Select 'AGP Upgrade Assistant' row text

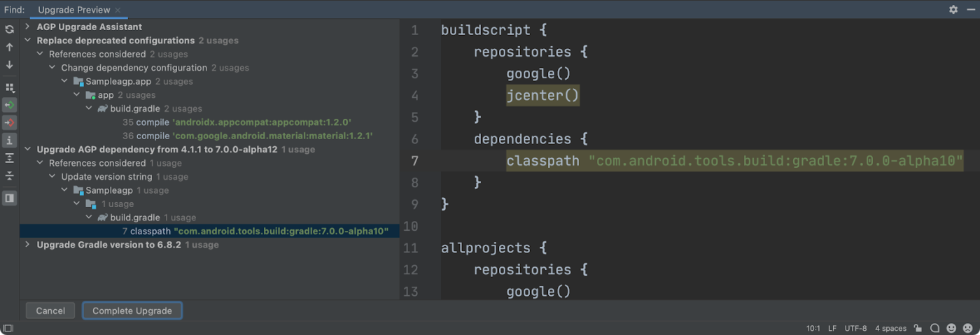point(90,27)
